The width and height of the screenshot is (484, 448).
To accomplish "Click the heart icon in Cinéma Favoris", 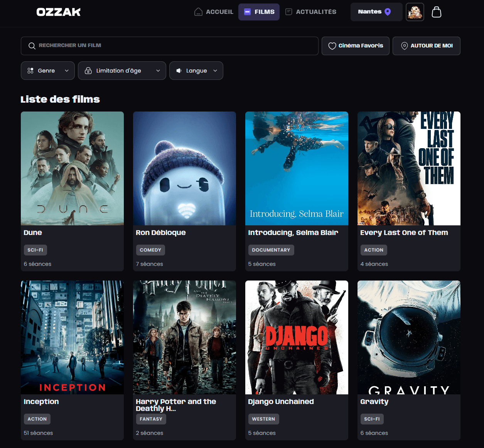I will point(332,46).
